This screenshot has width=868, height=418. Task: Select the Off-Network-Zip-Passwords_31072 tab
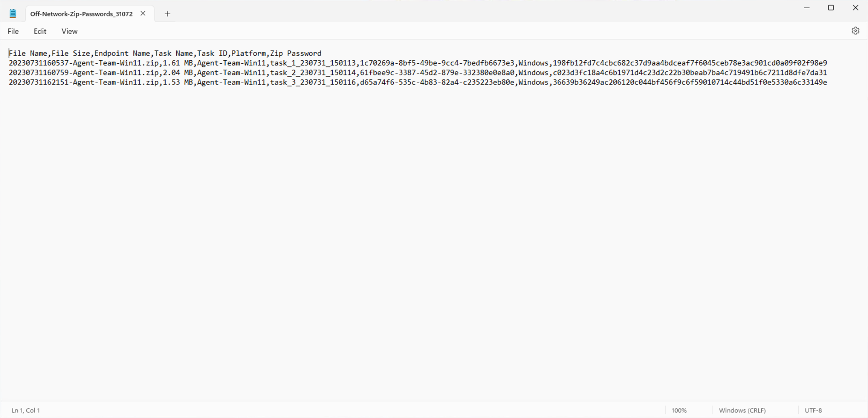pos(81,14)
